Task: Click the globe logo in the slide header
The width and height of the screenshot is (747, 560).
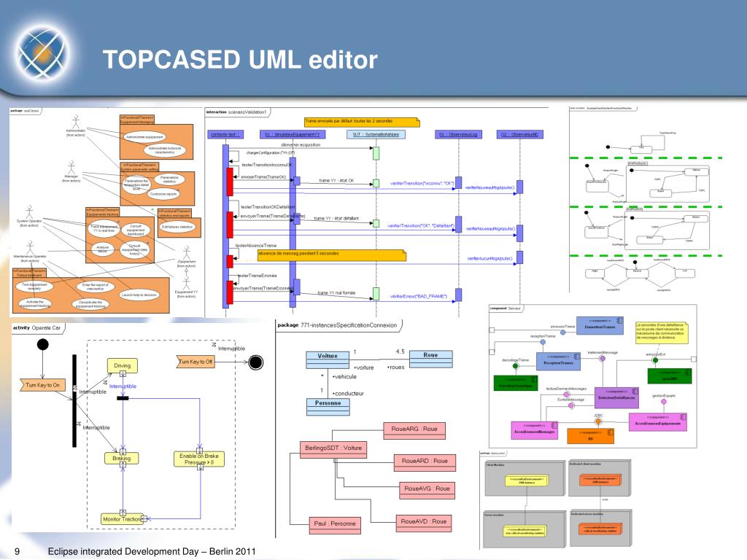Action: (42, 52)
